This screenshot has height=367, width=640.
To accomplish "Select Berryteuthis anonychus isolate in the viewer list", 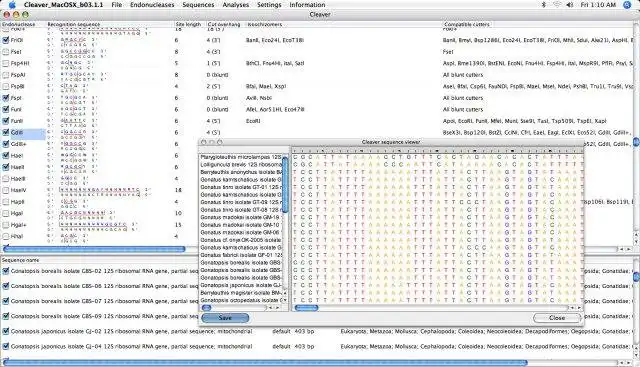I will (x=241, y=172).
